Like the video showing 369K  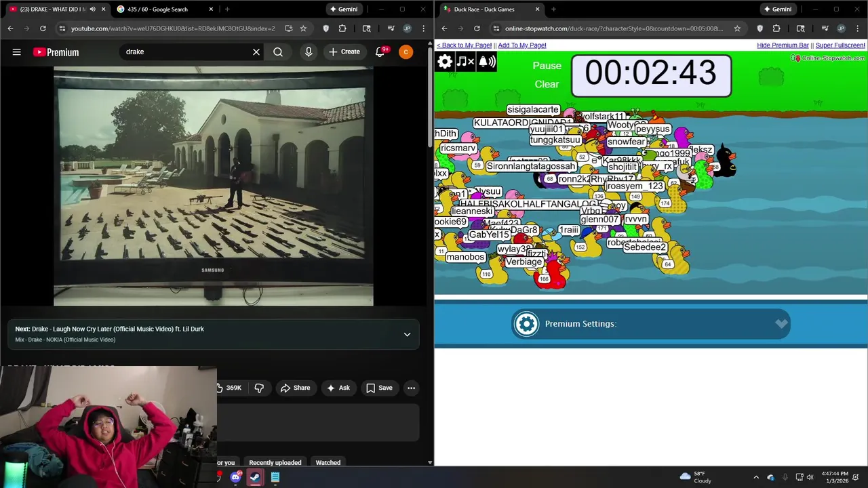230,388
